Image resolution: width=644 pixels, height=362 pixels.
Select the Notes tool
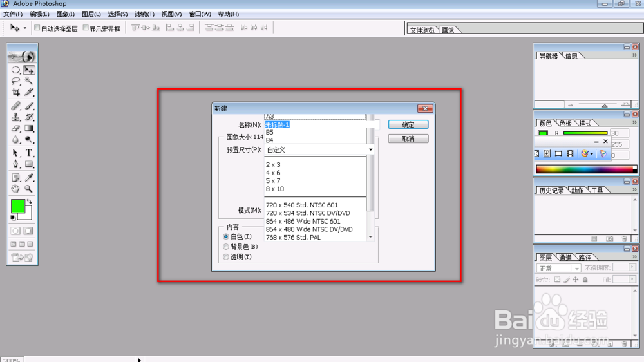click(15, 178)
